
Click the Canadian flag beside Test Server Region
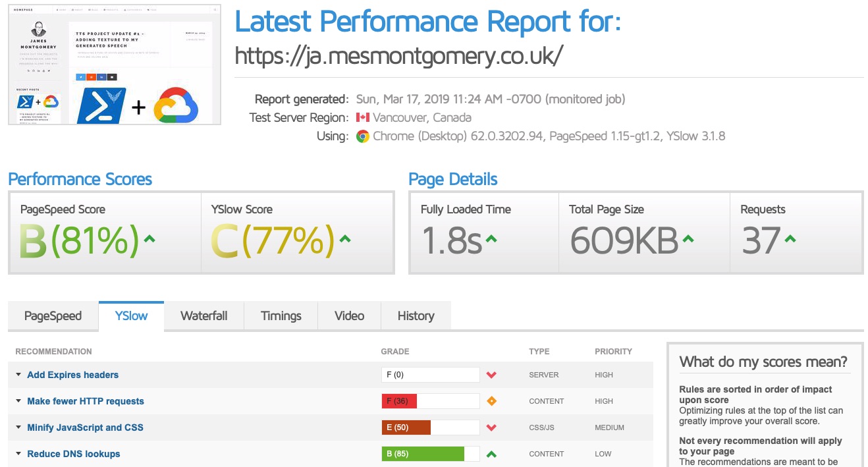point(364,117)
